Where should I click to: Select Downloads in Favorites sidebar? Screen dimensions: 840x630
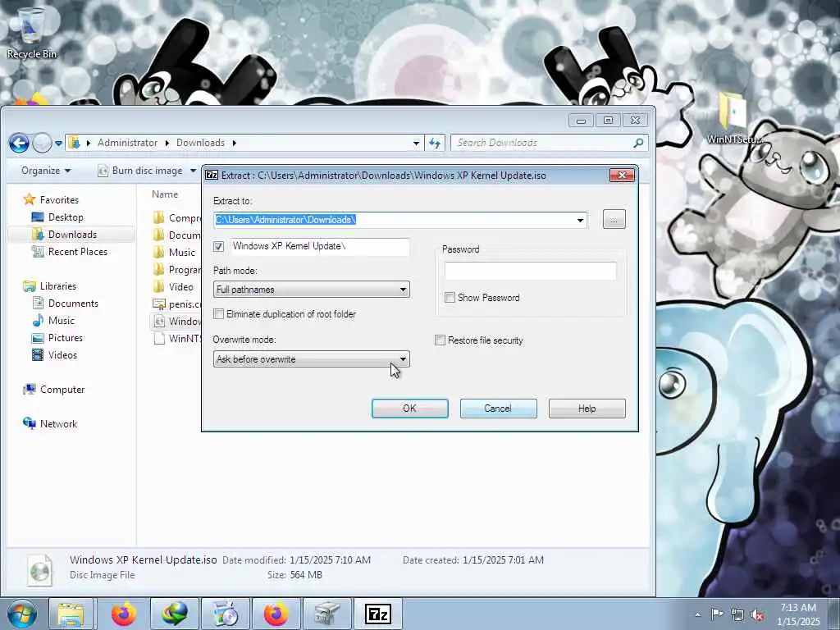[x=72, y=234]
